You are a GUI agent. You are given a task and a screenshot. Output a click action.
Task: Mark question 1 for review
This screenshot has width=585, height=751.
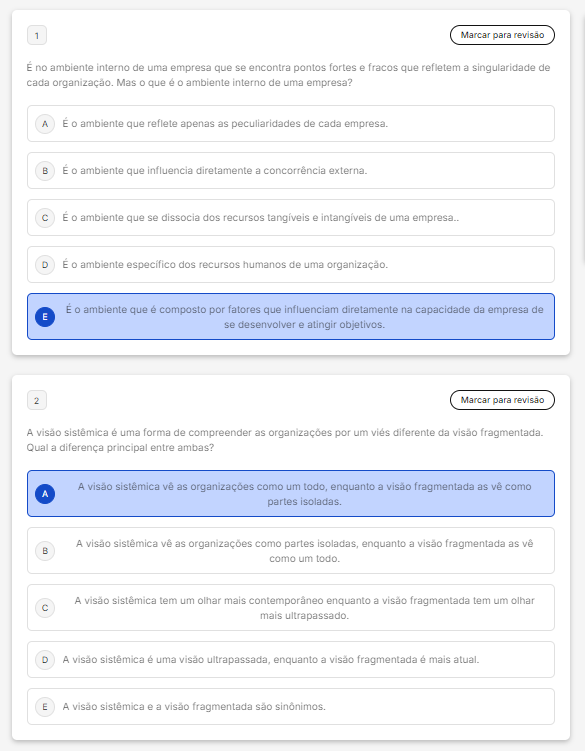(x=502, y=35)
